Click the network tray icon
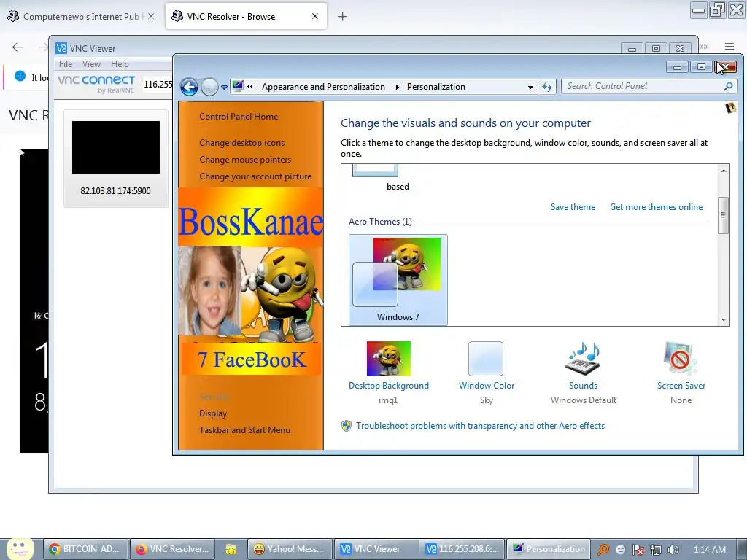Screen dimensions: 747x560 point(656,550)
